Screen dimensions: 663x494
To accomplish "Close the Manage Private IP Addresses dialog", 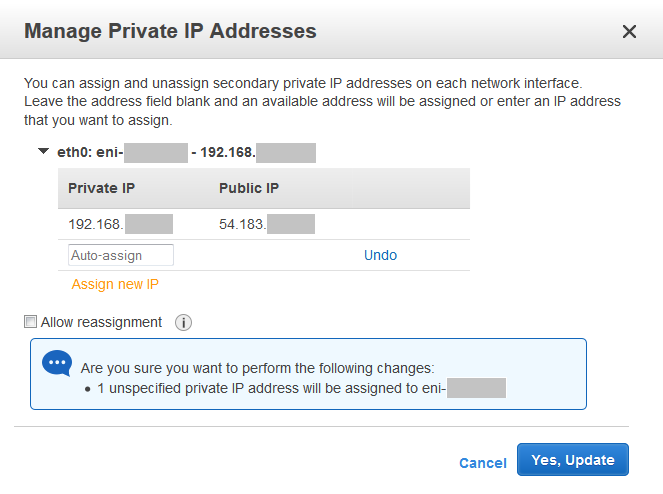I will (x=629, y=31).
